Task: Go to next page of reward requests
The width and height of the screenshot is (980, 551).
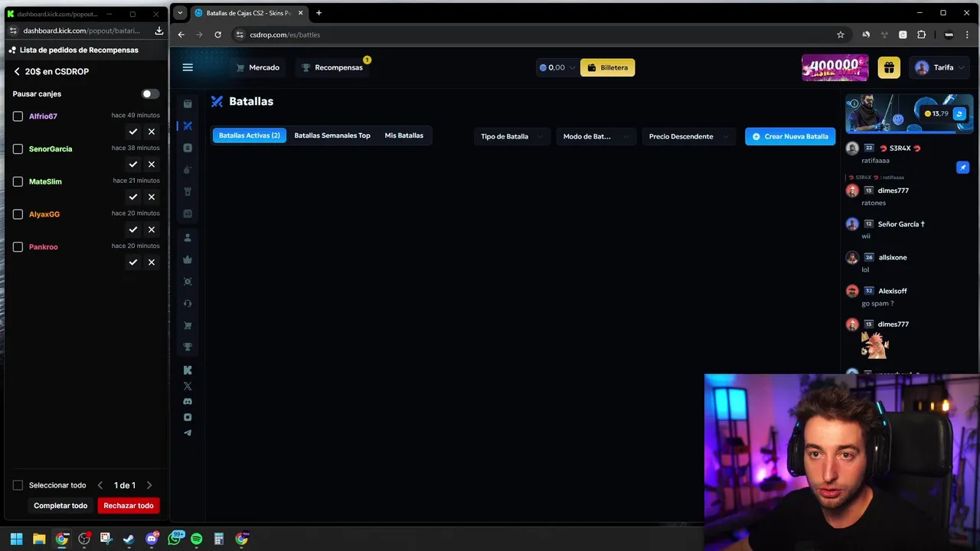Action: click(149, 485)
